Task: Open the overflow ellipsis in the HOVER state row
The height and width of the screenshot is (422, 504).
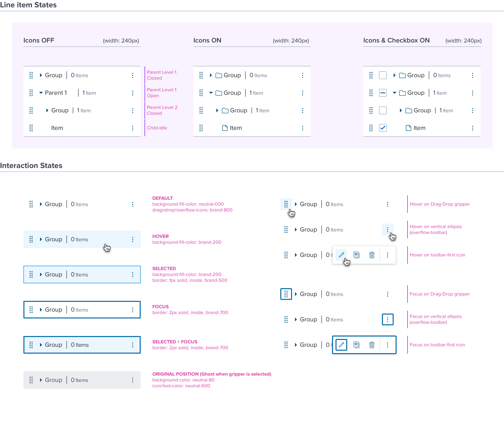Action: [x=133, y=239]
